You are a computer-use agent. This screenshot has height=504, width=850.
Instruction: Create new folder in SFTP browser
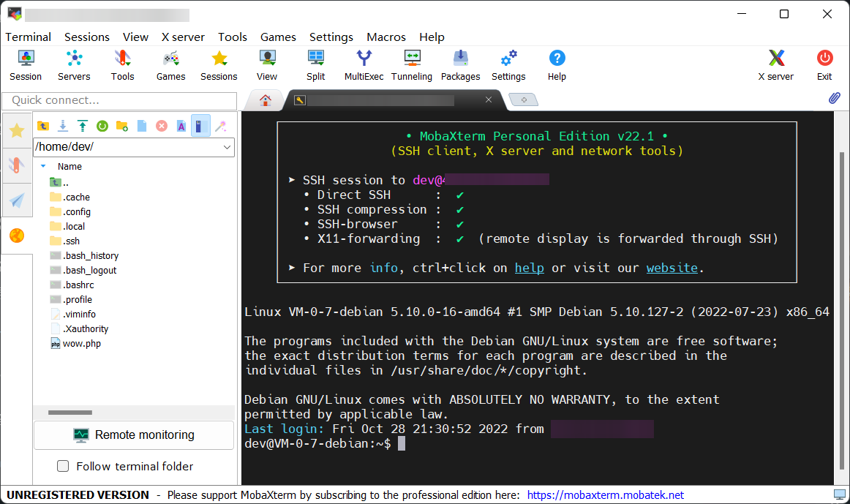pyautogui.click(x=122, y=127)
